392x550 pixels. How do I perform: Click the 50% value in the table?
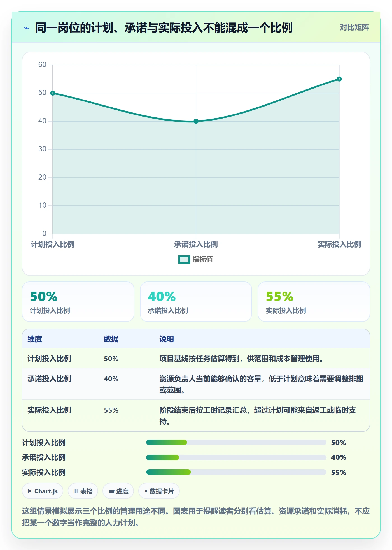coord(111,359)
